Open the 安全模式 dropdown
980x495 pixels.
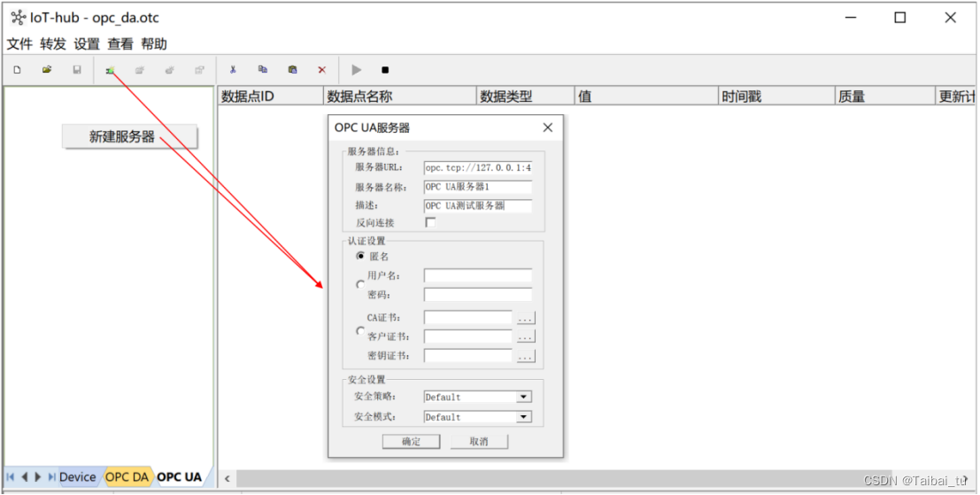[524, 417]
